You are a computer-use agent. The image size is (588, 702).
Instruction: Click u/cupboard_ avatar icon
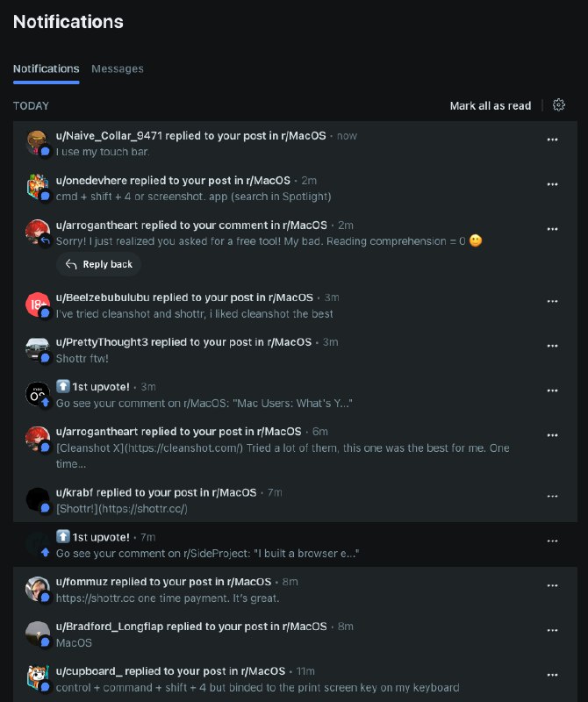point(38,677)
